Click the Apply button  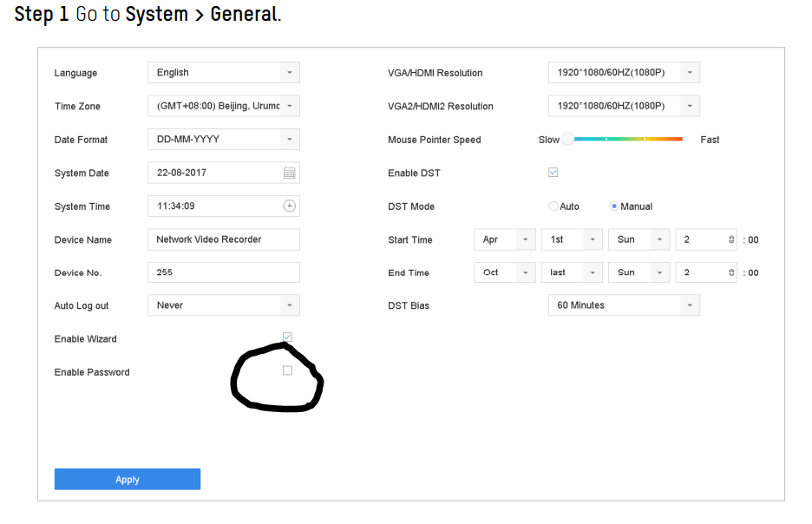pyautogui.click(x=127, y=479)
